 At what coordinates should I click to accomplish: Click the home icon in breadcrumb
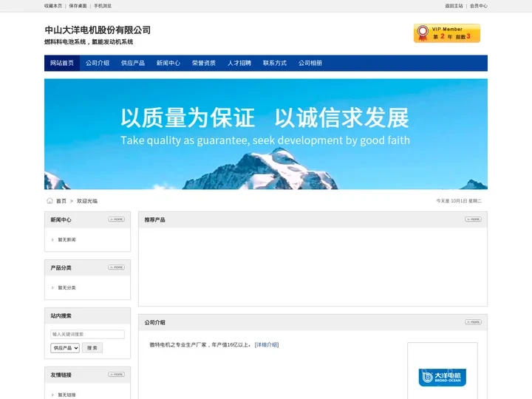click(x=50, y=201)
